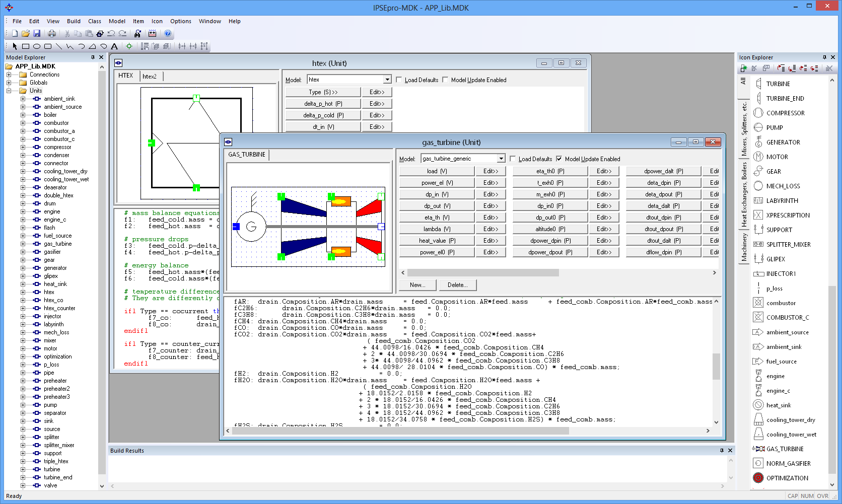Viewport: 842px width, 504px height.
Task: Click the Print toolbar icon
Action: click(x=52, y=34)
